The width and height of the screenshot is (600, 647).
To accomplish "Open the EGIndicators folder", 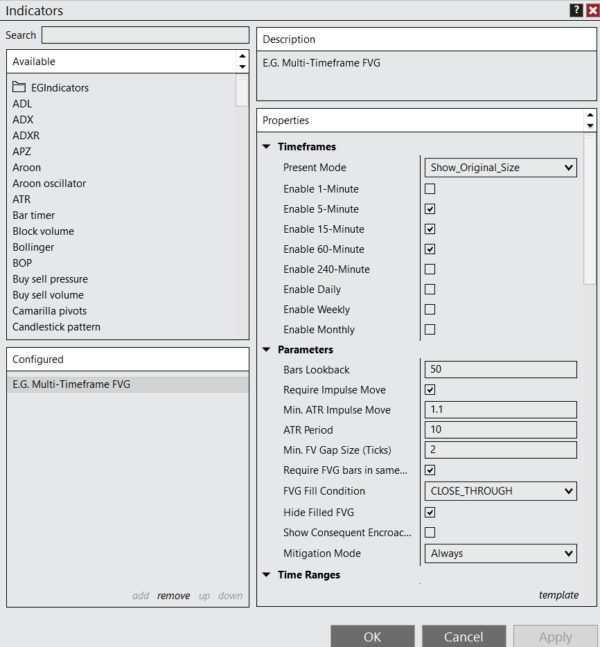I will (x=59, y=87).
